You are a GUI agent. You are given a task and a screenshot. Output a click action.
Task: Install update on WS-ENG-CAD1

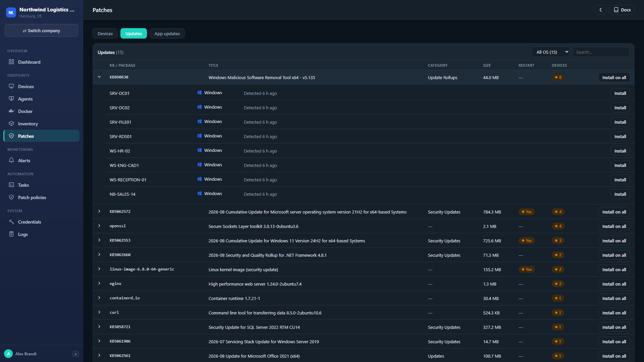(x=620, y=165)
